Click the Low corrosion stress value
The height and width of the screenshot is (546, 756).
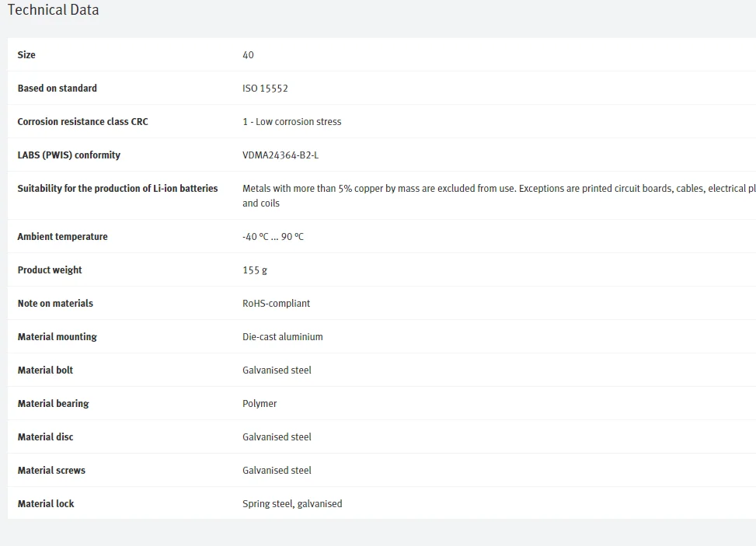pyautogui.click(x=291, y=122)
